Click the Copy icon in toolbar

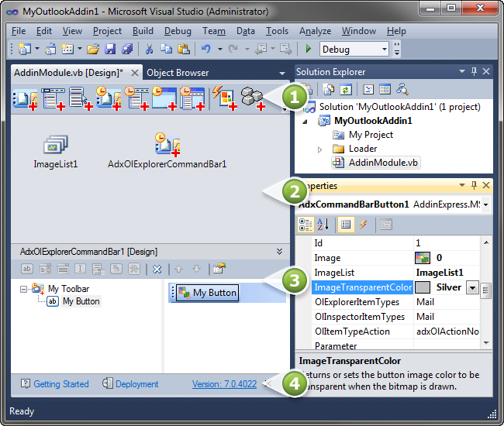tap(166, 49)
